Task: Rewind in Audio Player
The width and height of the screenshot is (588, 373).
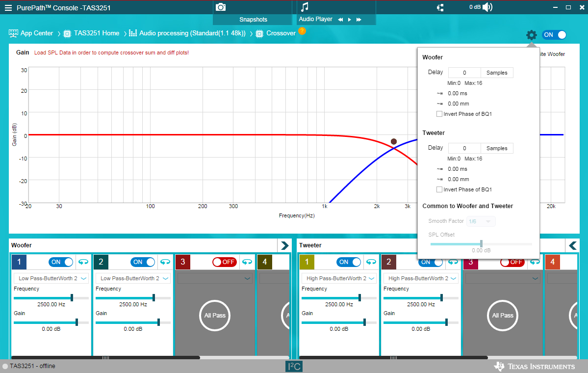Action: point(340,20)
